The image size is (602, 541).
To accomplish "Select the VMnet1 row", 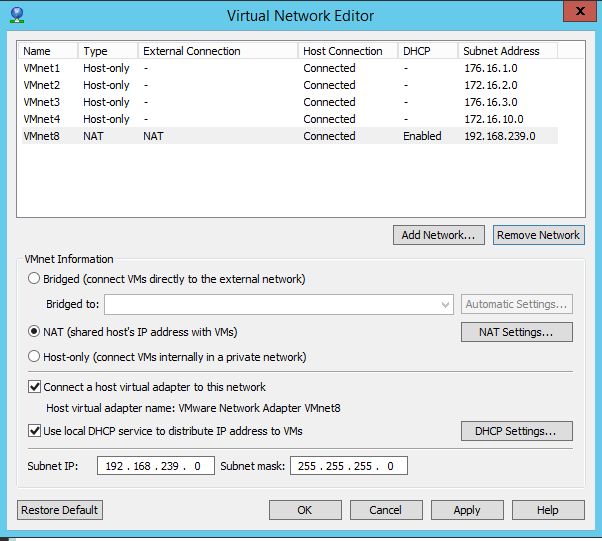I will click(x=290, y=68).
